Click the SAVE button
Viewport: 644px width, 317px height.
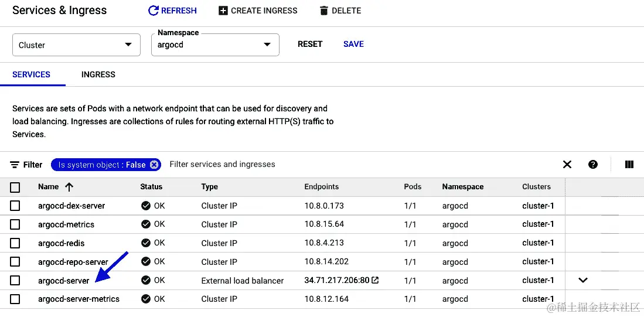pyautogui.click(x=353, y=44)
